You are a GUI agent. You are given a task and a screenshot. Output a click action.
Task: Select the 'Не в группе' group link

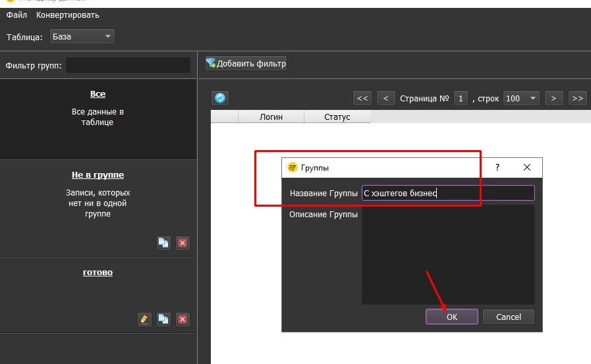coord(98,175)
